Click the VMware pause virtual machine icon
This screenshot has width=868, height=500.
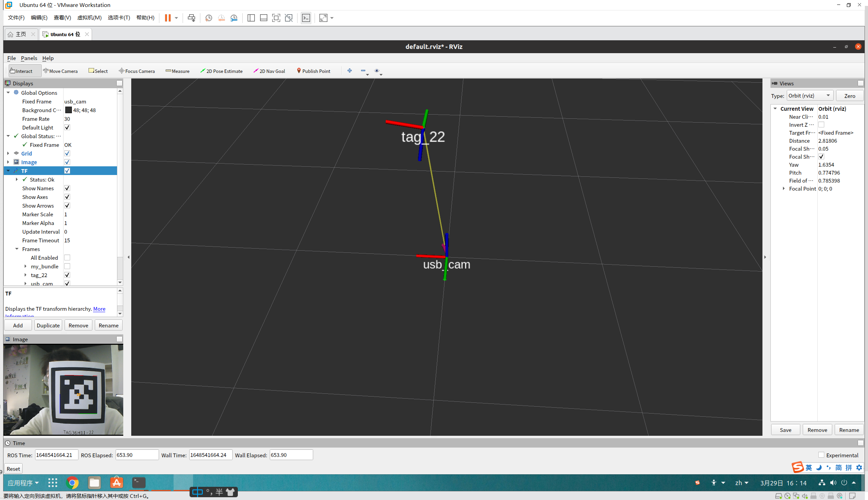[x=168, y=18]
